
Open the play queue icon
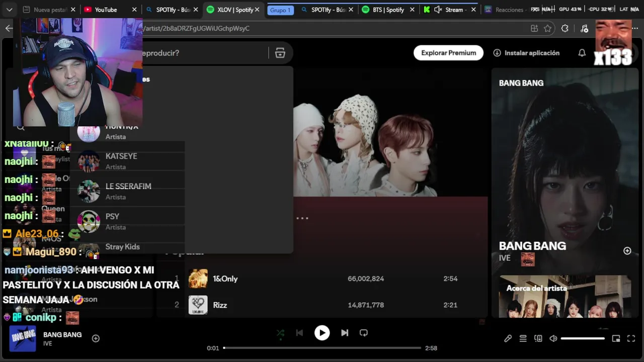pyautogui.click(x=523, y=338)
